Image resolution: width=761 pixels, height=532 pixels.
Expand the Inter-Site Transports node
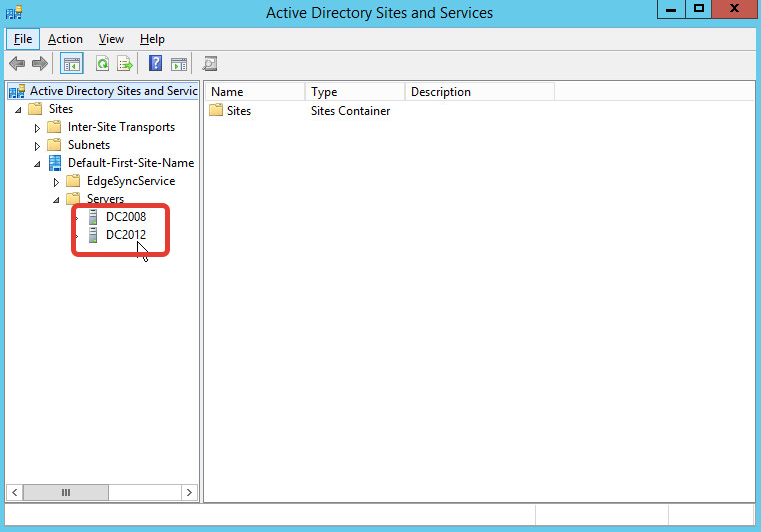click(x=37, y=128)
